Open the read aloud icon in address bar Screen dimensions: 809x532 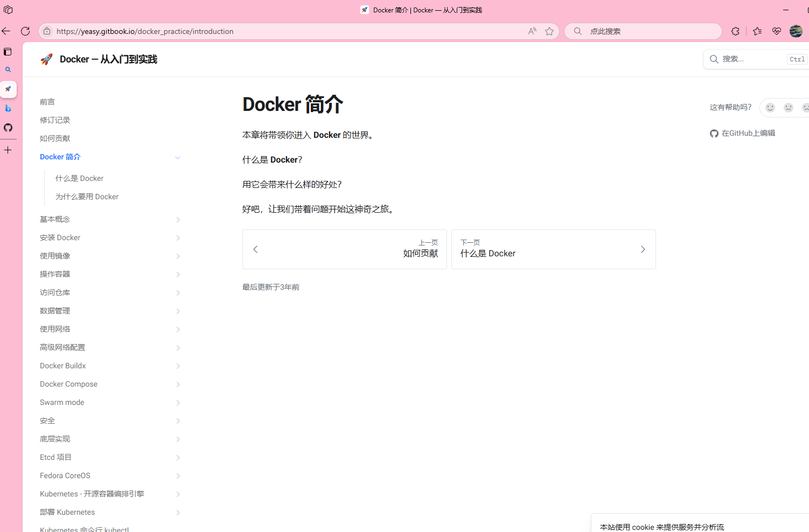(x=532, y=31)
